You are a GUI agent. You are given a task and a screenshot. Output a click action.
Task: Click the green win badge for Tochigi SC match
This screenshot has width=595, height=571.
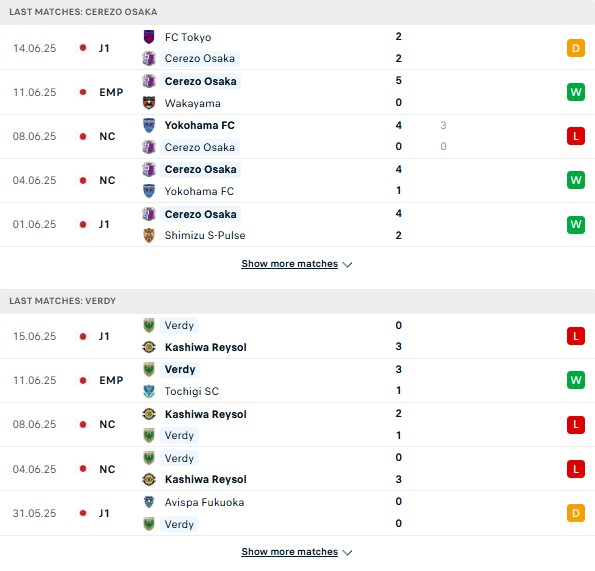coord(576,380)
